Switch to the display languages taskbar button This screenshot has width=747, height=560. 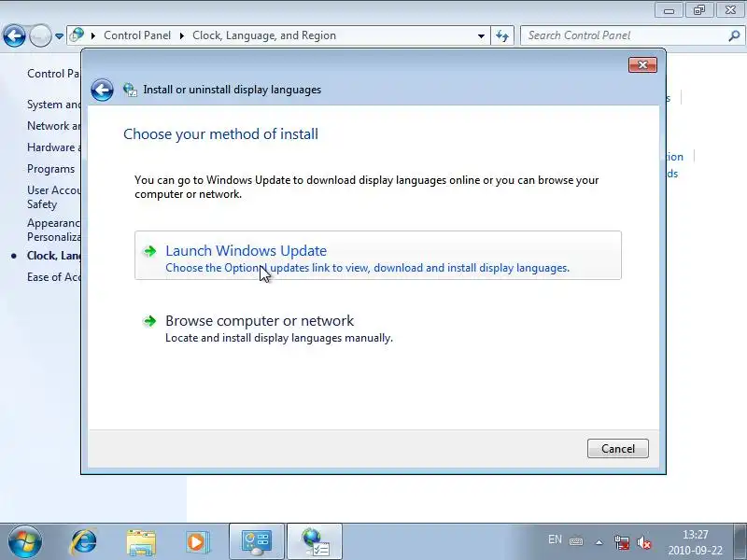point(315,542)
